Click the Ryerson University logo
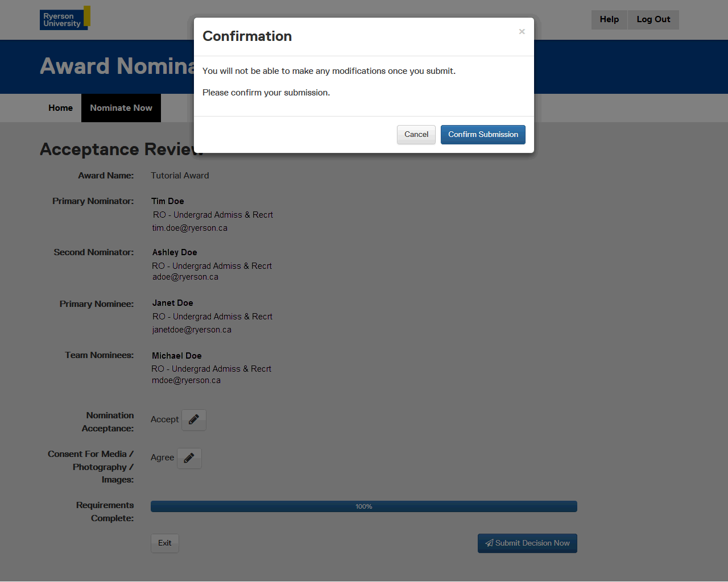Viewport: 728px width, 582px height. click(x=64, y=19)
